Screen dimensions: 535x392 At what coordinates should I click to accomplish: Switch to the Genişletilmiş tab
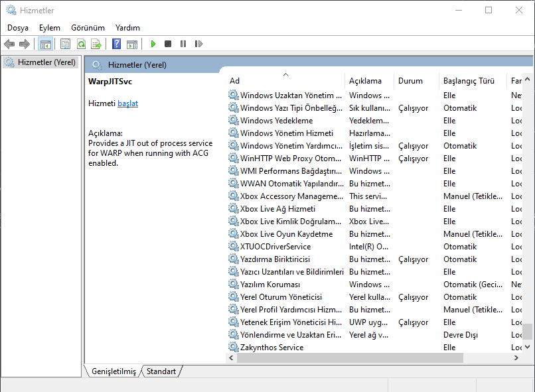[114, 371]
